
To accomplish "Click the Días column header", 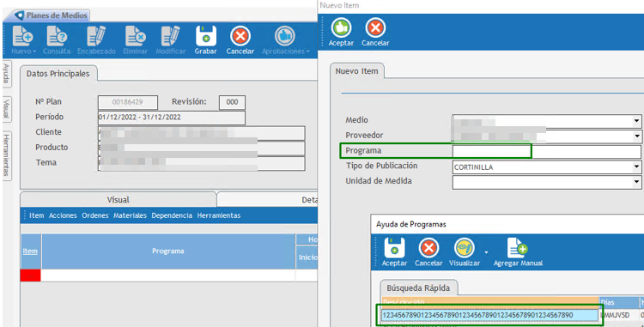I will tap(619, 303).
